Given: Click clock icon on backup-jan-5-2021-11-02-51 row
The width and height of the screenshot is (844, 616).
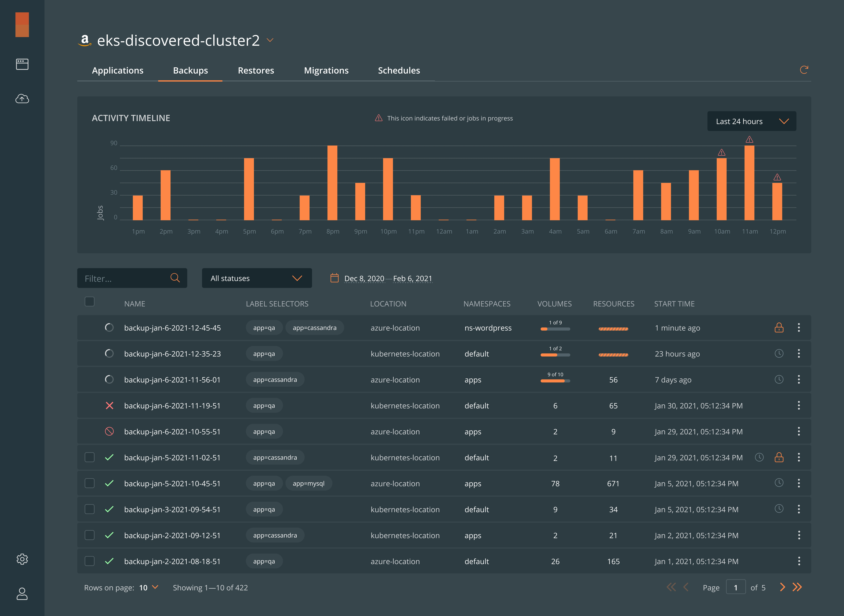Looking at the screenshot, I should click(759, 457).
